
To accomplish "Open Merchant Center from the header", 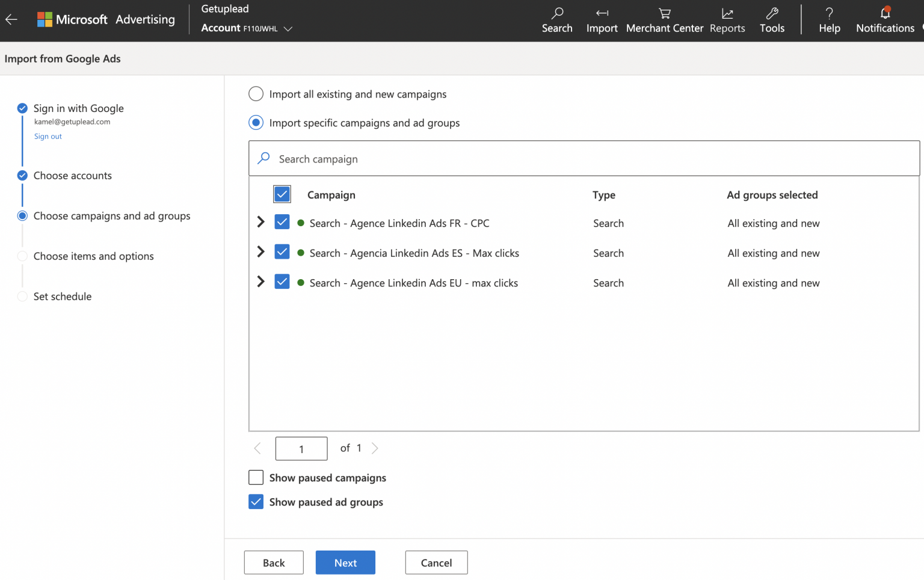I will point(665,20).
